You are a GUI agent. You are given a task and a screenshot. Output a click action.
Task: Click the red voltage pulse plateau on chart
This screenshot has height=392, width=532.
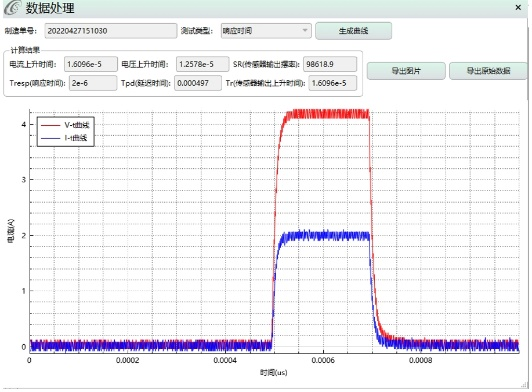click(326, 114)
